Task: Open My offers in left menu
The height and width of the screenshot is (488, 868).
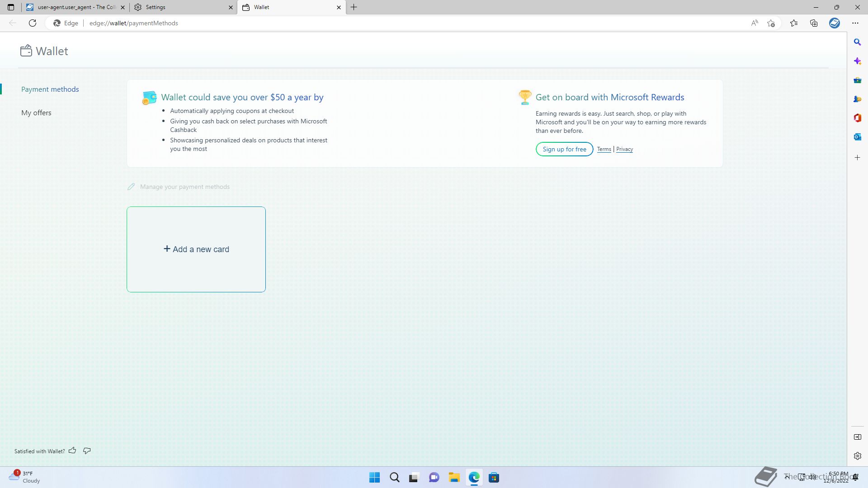Action: point(36,113)
